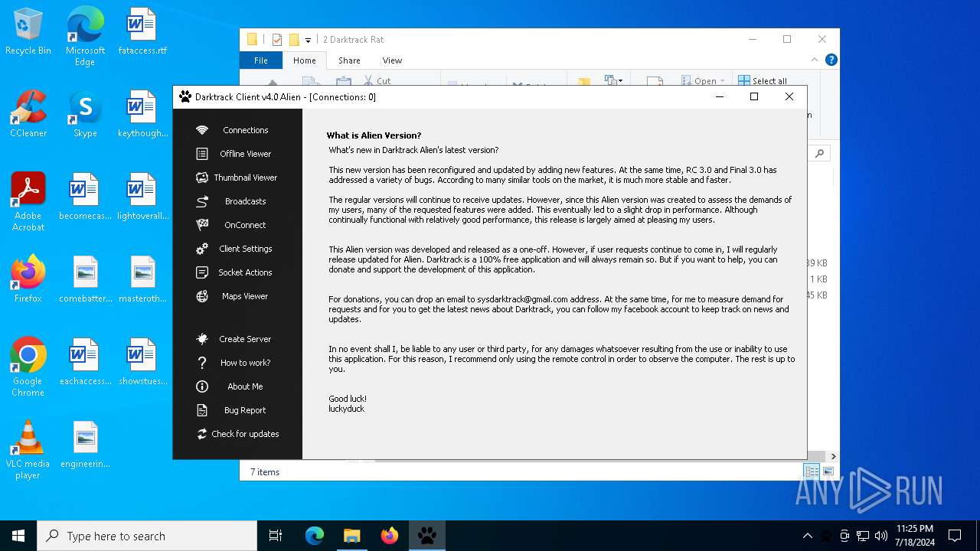
Task: Open the network icon in system tray
Action: pyautogui.click(x=863, y=536)
